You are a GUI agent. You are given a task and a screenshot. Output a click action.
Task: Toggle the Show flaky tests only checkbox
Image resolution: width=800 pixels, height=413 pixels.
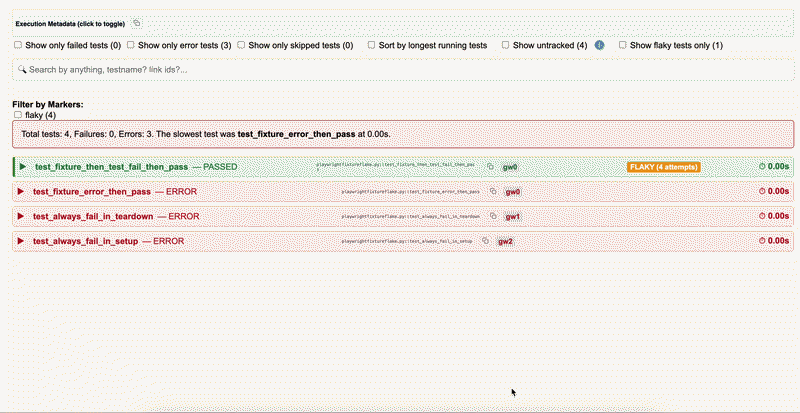[623, 45]
